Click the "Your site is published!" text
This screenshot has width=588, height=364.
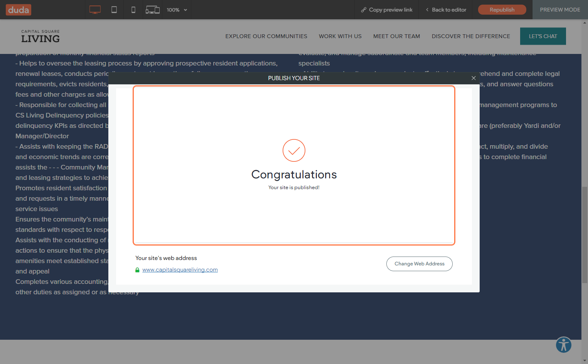coord(294,188)
